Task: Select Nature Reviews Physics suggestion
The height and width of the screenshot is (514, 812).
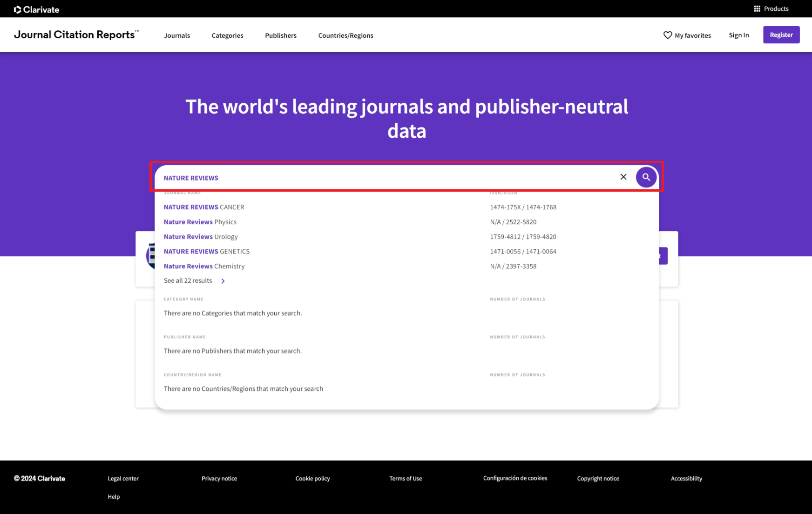Action: (x=200, y=222)
